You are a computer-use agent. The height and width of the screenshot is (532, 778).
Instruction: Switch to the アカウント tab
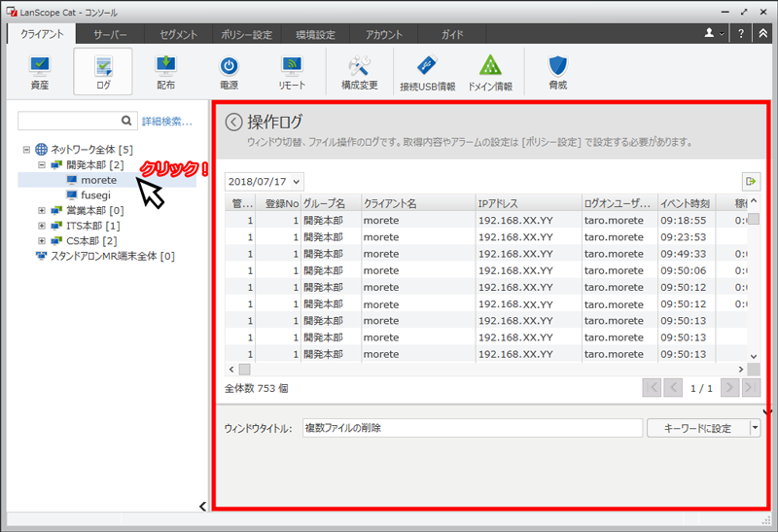[x=383, y=35]
